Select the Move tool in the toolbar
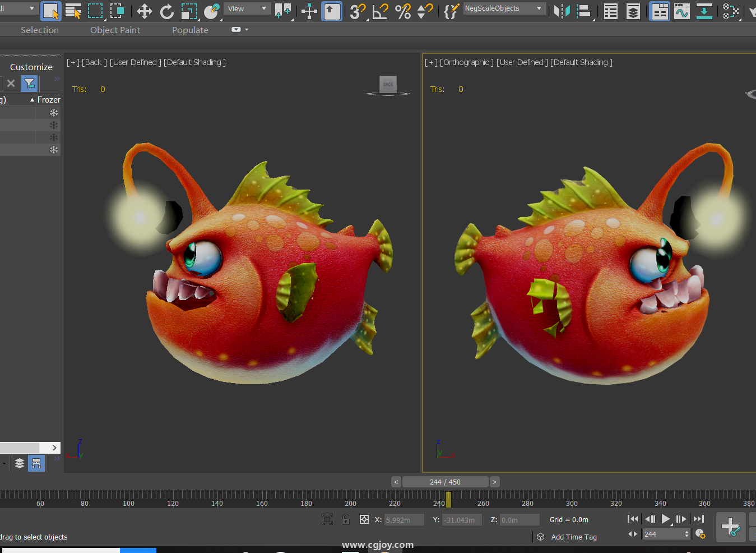This screenshot has height=553, width=756. 145,11
